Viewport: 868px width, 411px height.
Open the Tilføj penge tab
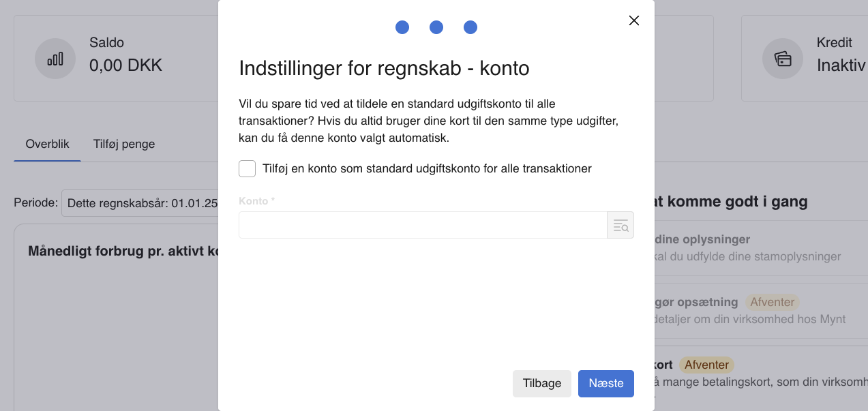pos(124,144)
